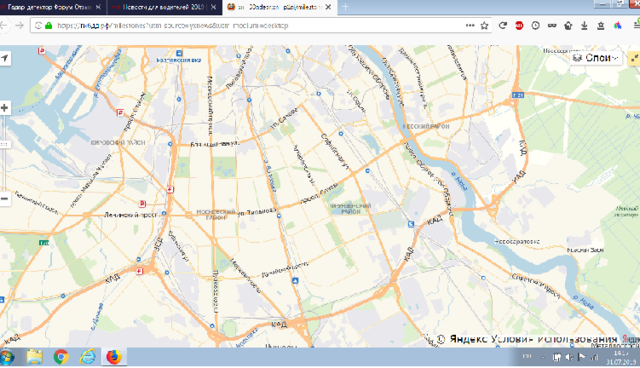Open the Яндекс Условия использования link
This screenshot has height=368, width=640.
coord(553,339)
